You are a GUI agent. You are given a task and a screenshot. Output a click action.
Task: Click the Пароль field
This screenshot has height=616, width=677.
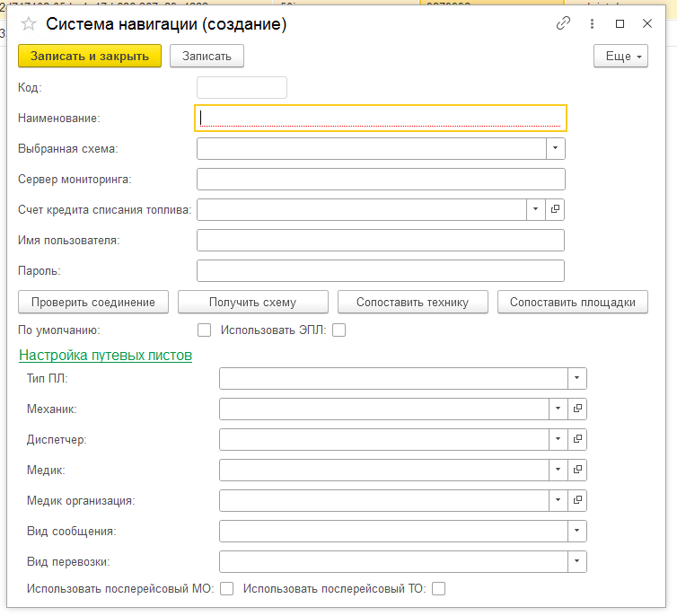(381, 270)
